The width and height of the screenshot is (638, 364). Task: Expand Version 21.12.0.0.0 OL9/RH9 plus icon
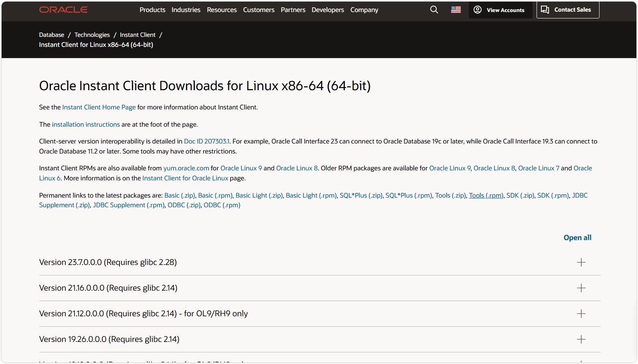click(x=581, y=313)
